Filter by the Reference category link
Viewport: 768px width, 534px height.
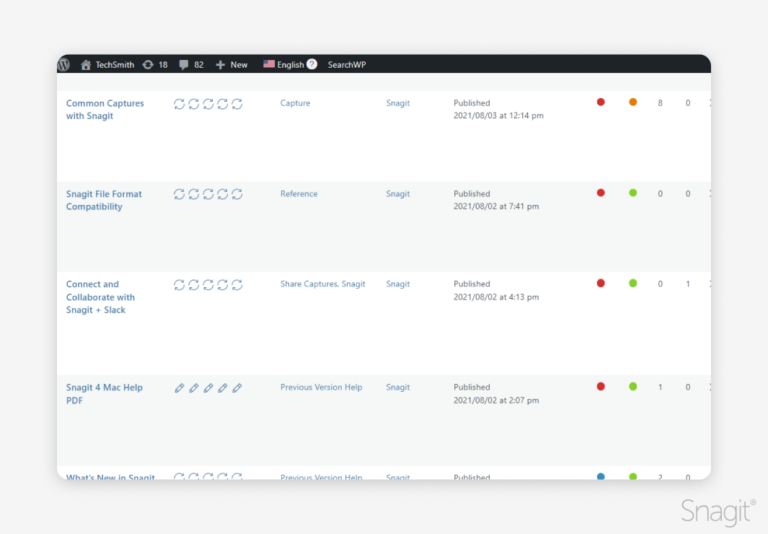click(x=299, y=194)
